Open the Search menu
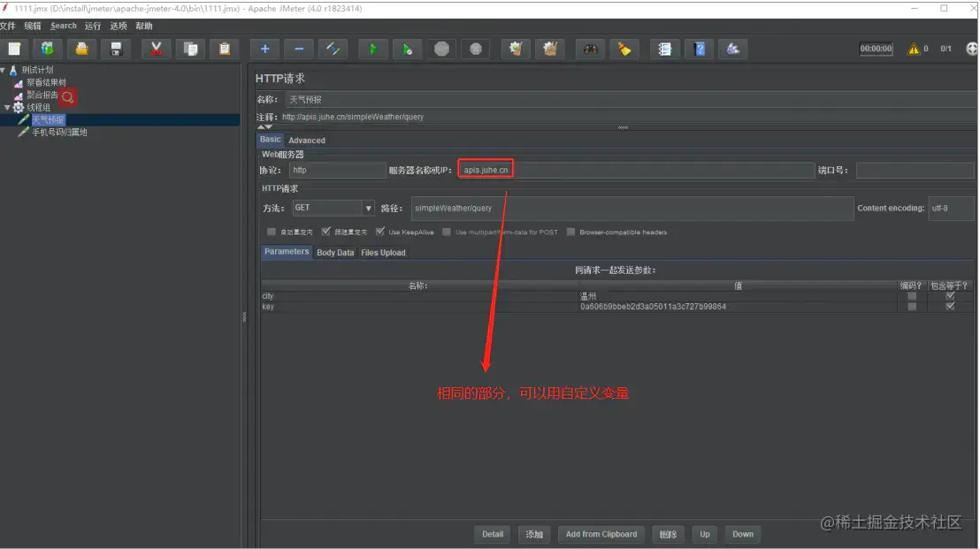980x549 pixels. coord(63,27)
